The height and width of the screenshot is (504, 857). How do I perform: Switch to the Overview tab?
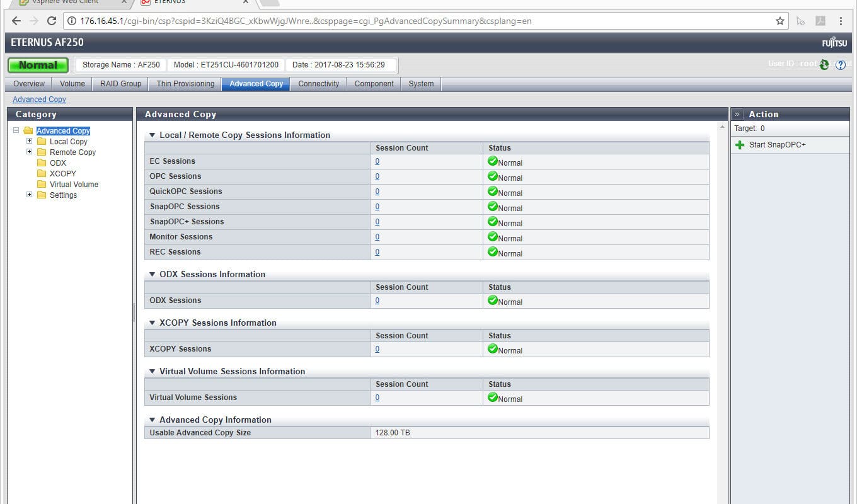click(29, 84)
